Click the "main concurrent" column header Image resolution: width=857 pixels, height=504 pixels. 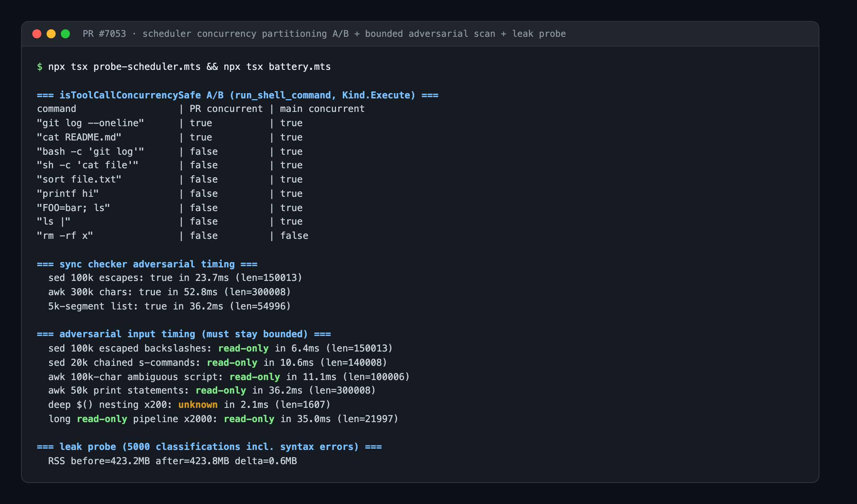click(x=322, y=109)
